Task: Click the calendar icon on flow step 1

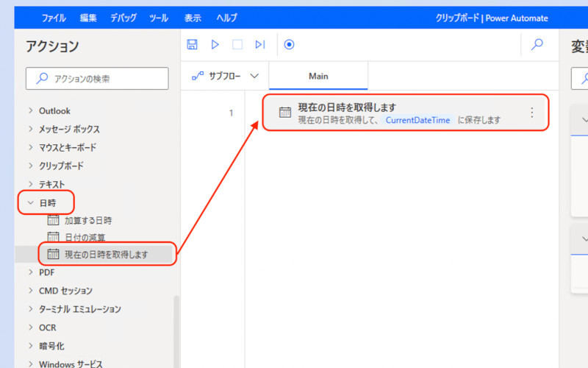Action: click(x=284, y=113)
